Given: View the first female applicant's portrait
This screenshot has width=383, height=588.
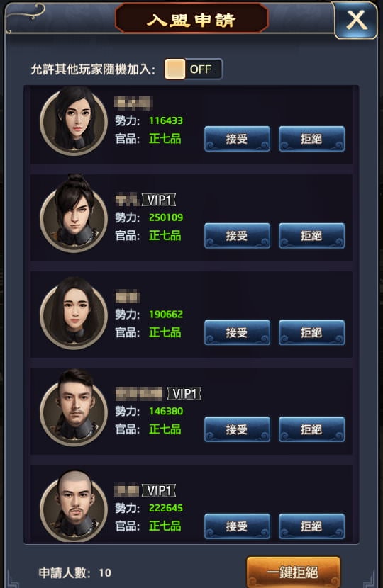Looking at the screenshot, I should [x=74, y=120].
